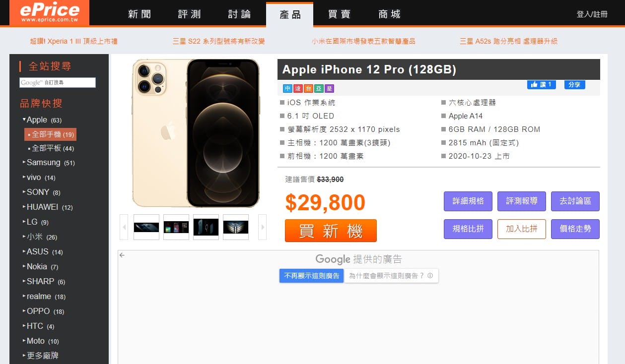
Task: Show next product thumbnails arrow
Action: pyautogui.click(x=263, y=227)
